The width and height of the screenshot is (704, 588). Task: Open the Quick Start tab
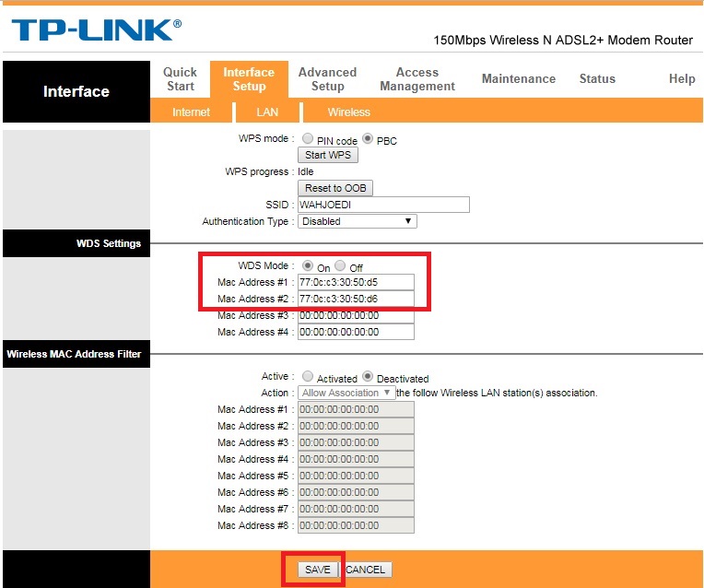[180, 79]
